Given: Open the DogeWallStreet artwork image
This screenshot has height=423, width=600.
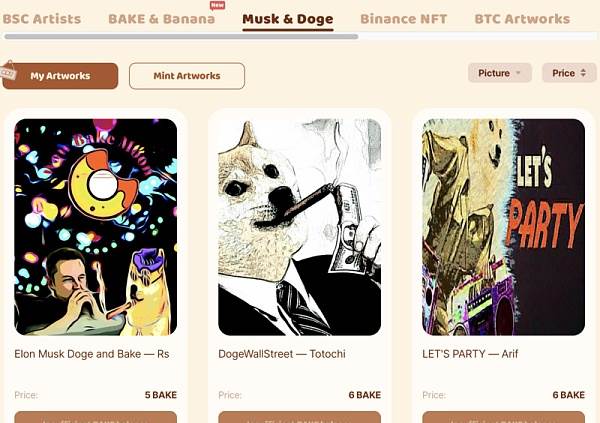Looking at the screenshot, I should (300, 227).
